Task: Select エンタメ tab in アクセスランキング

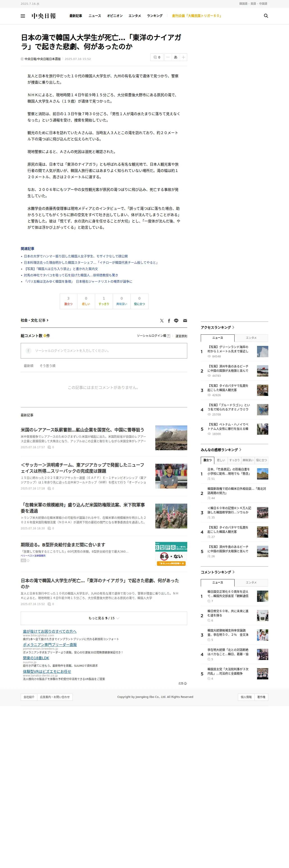Action: 251,338
